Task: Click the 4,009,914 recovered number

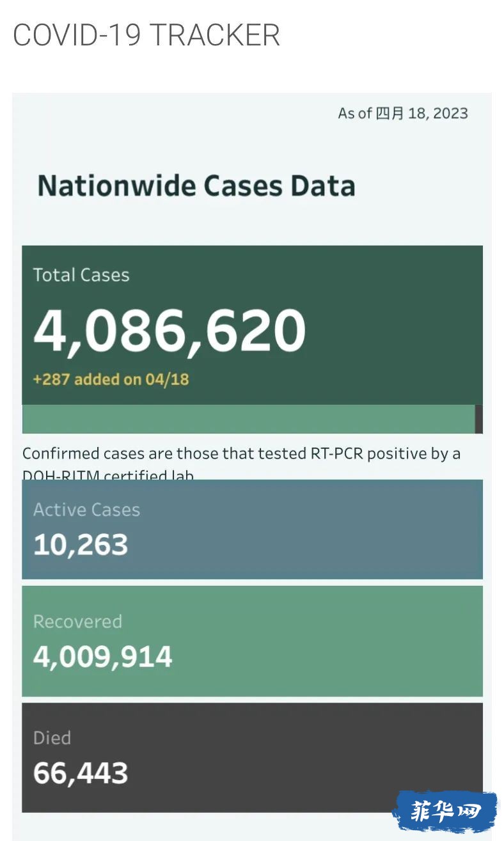Action: (103, 657)
